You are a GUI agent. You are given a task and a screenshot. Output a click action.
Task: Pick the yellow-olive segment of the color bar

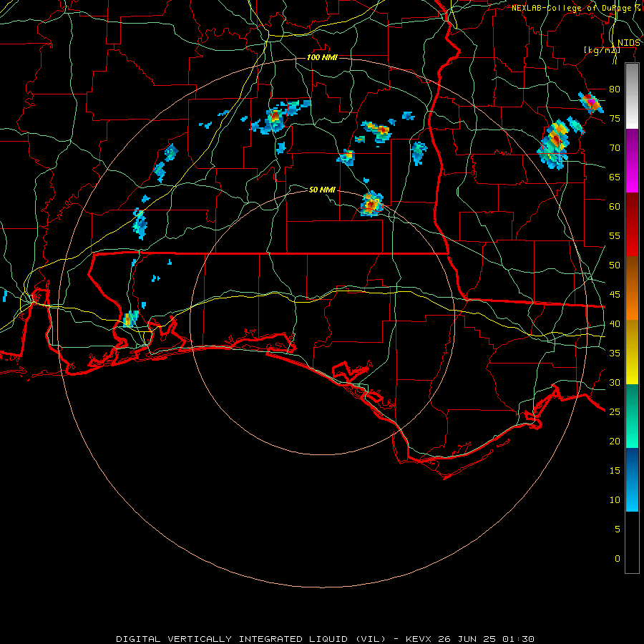pyautogui.click(x=632, y=352)
